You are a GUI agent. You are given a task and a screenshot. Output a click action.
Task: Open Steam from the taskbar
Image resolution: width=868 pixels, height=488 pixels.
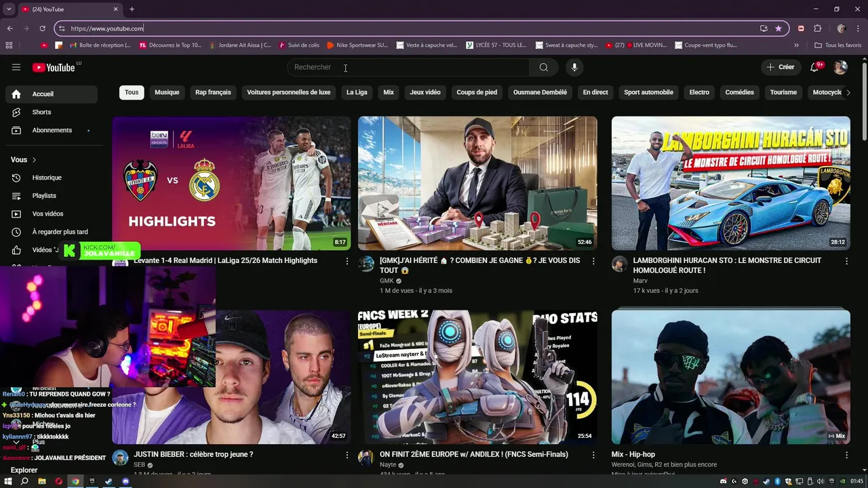108,481
